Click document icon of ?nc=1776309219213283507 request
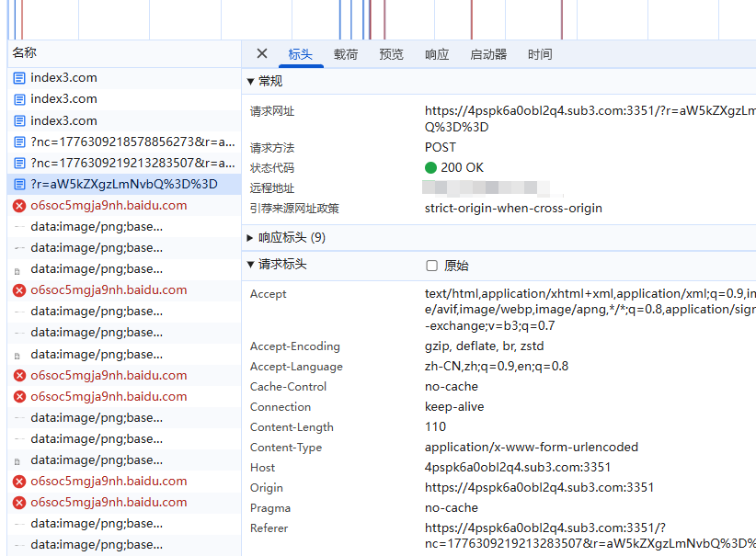The height and width of the screenshot is (556, 756). click(x=19, y=163)
